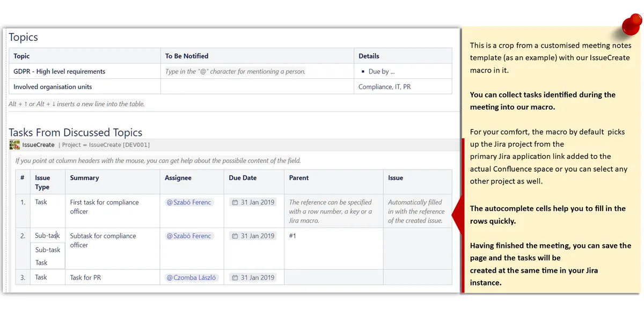
Task: Click the empty Parent cell in row 3
Action: click(x=333, y=277)
